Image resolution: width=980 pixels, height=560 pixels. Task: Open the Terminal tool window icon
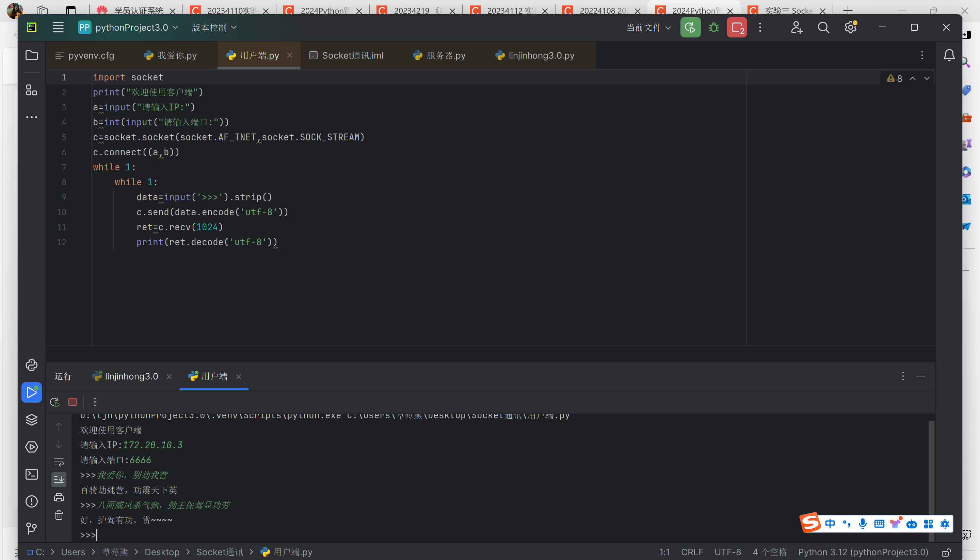[32, 474]
